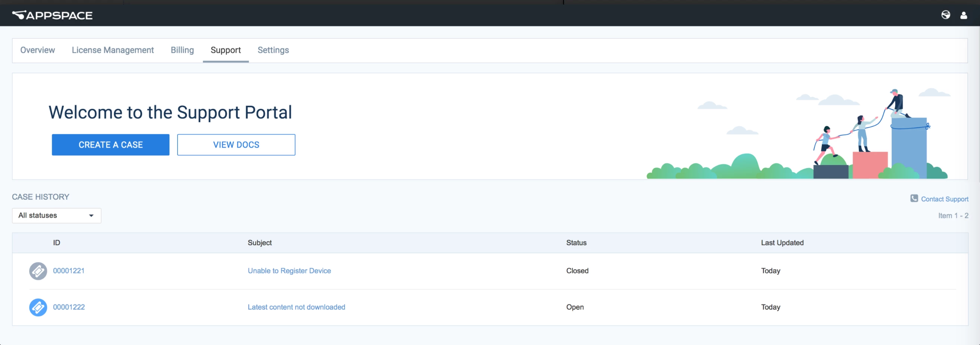Click the Subject column header
The width and height of the screenshot is (980, 345).
260,243
